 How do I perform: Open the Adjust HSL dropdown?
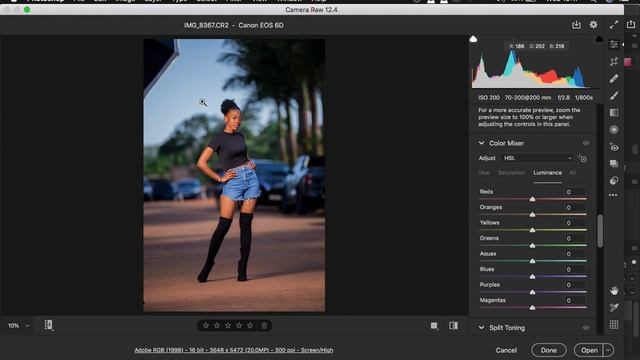click(538, 158)
